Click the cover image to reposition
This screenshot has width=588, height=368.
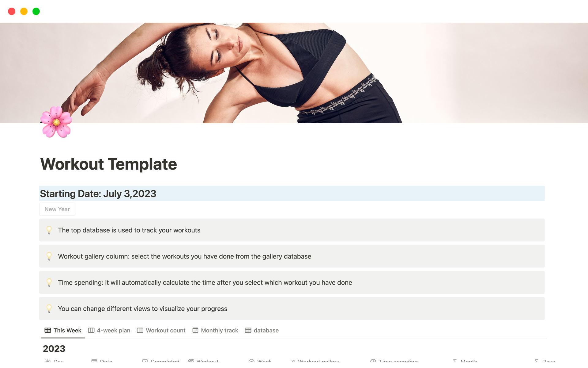coord(294,72)
